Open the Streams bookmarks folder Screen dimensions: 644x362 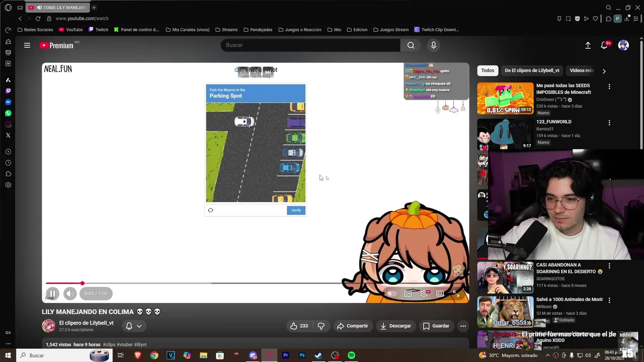[x=226, y=30]
